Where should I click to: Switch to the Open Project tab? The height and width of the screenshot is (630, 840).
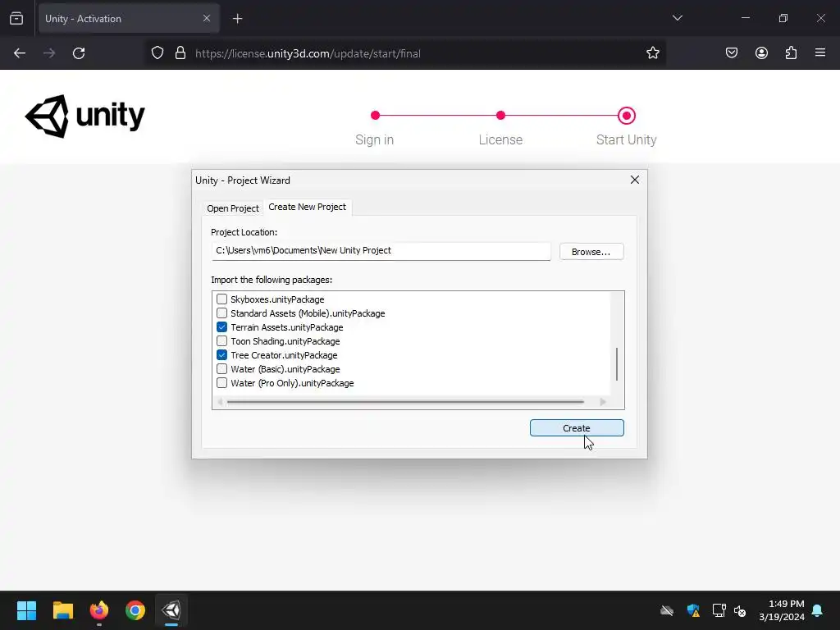233,208
